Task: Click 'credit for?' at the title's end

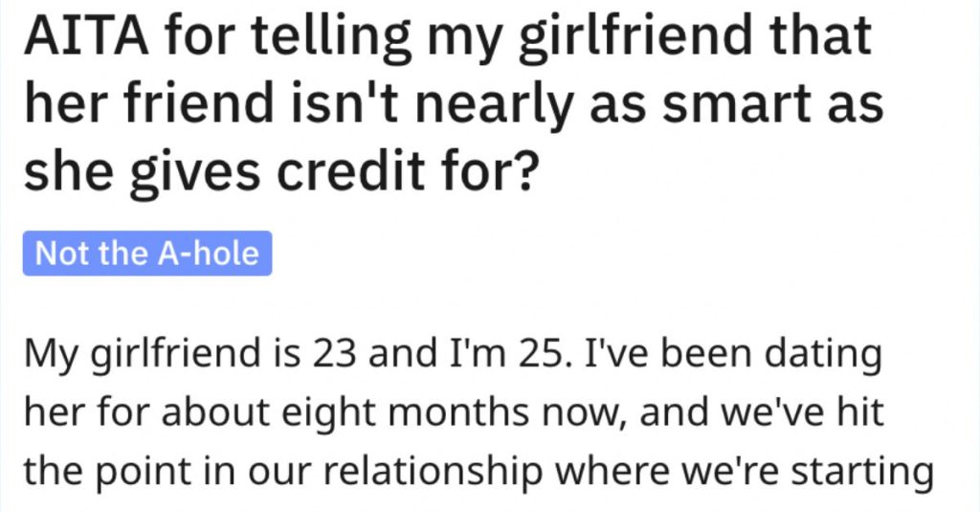Action: tap(407, 171)
